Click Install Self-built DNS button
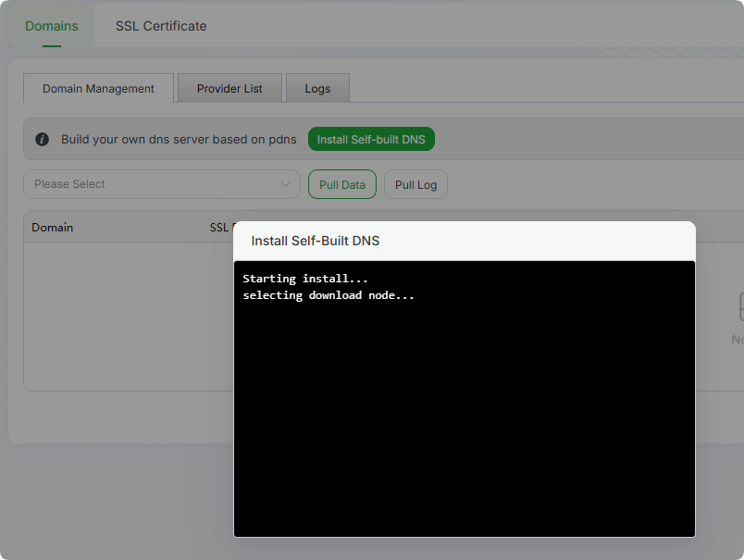The image size is (744, 560). (x=371, y=139)
